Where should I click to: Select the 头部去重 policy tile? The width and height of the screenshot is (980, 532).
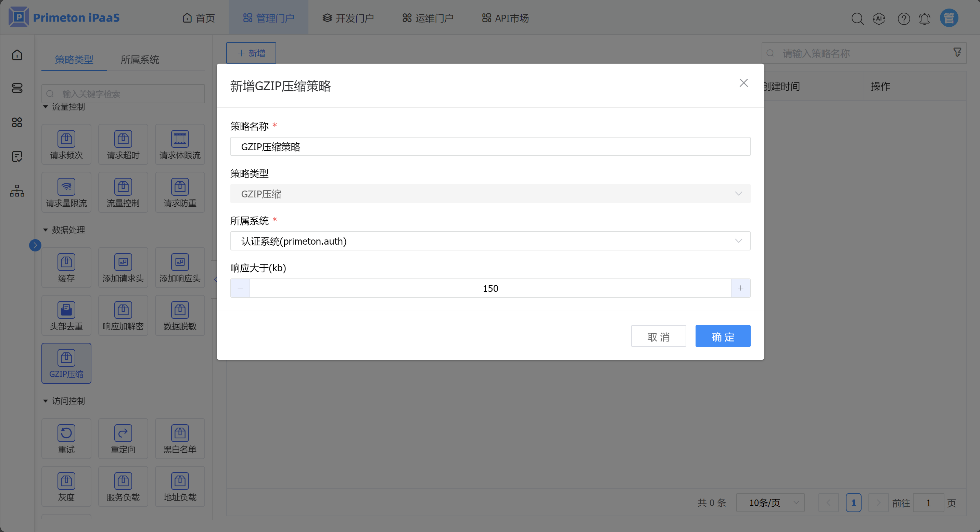pos(66,315)
